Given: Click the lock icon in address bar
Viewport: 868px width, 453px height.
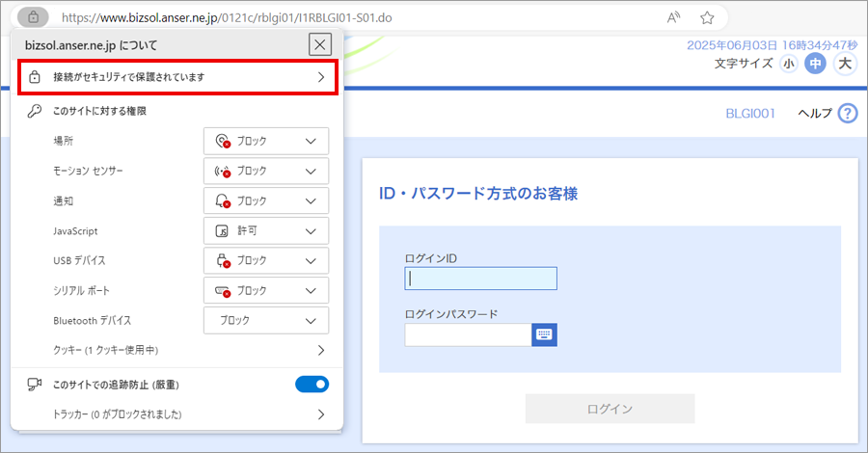Looking at the screenshot, I should coord(33,17).
